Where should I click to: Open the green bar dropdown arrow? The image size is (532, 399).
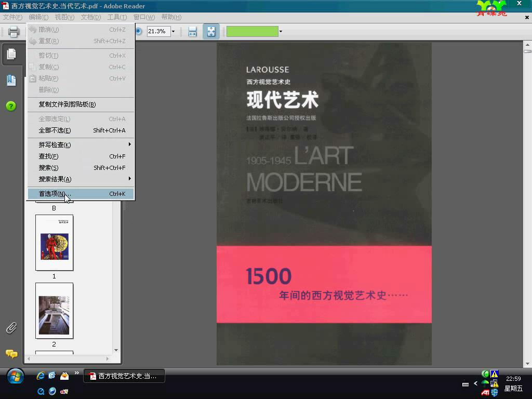(x=281, y=31)
